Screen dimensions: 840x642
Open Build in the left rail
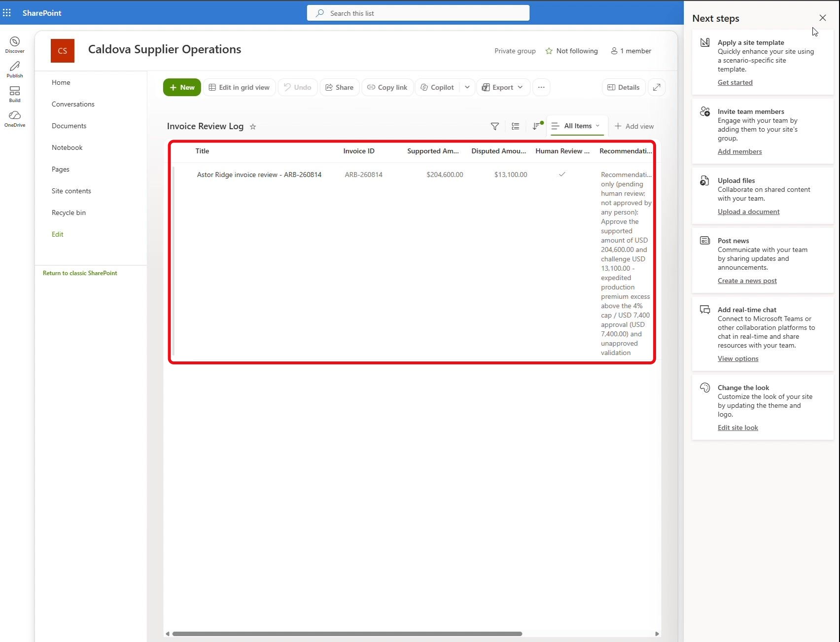coord(15,94)
